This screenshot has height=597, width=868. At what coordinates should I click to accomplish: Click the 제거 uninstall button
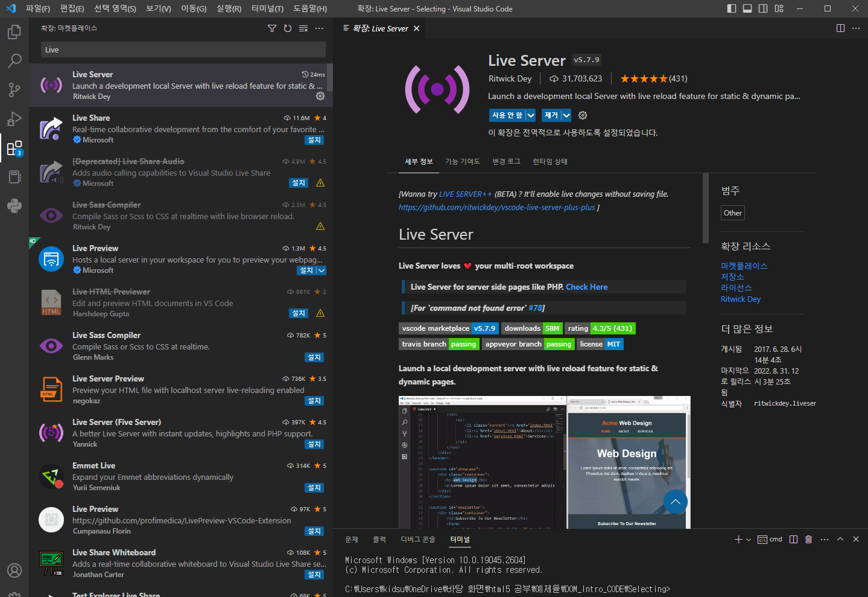pyautogui.click(x=551, y=115)
